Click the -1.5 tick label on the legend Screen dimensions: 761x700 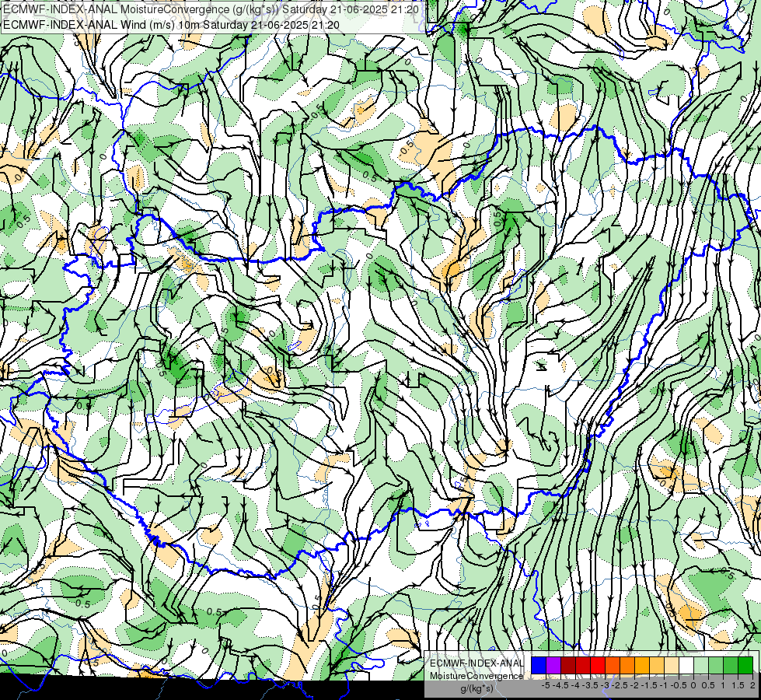[649, 685]
